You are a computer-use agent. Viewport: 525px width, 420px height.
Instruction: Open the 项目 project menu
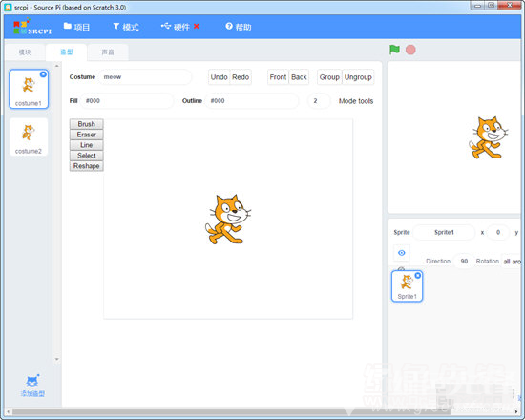click(76, 27)
